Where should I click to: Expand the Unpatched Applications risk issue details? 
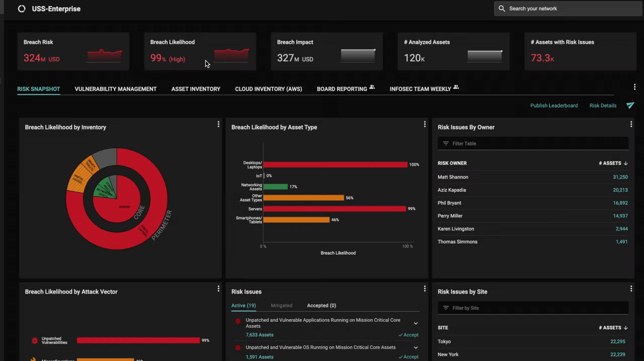click(x=416, y=323)
